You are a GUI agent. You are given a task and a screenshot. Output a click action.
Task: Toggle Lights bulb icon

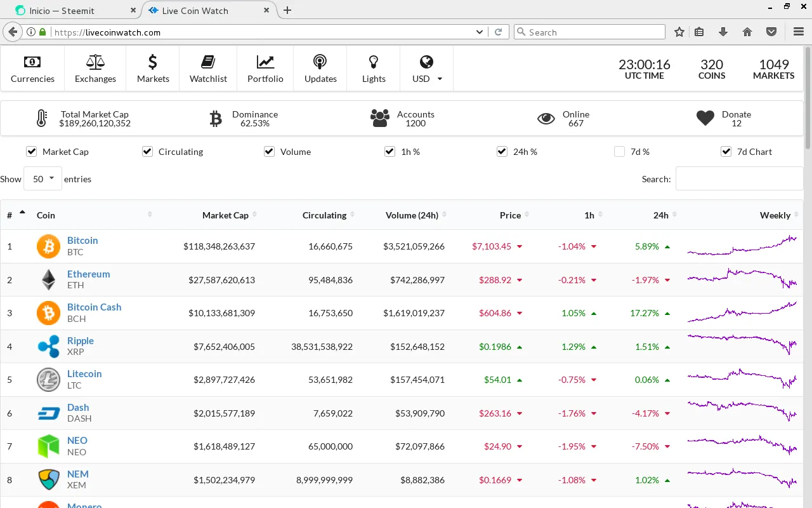[374, 62]
